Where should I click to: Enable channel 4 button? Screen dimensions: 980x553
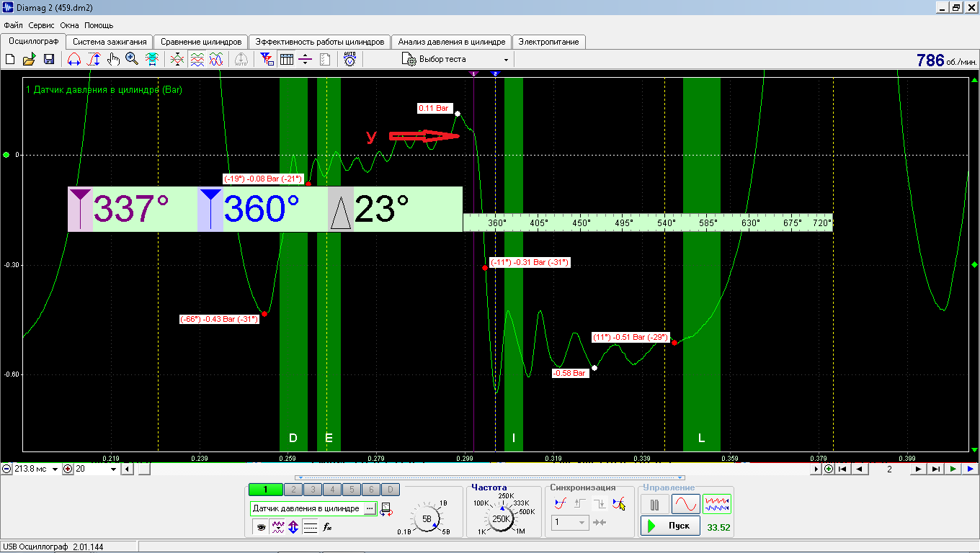point(331,490)
